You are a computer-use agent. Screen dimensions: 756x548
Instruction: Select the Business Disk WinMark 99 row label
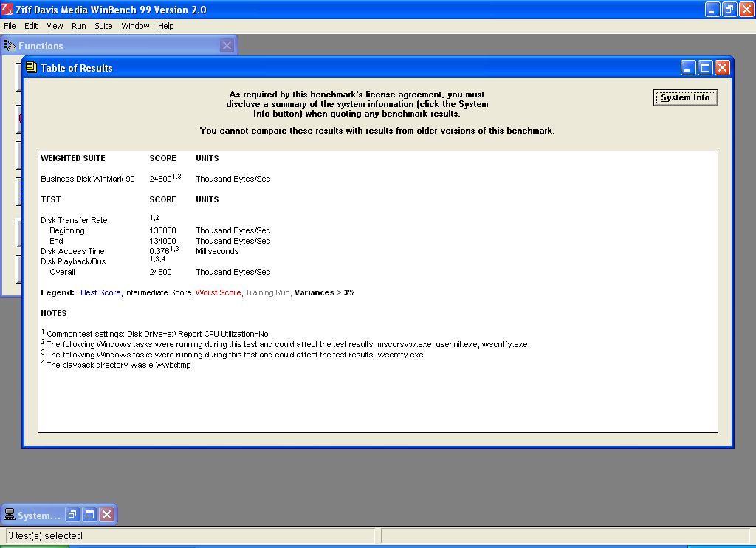tap(88, 179)
